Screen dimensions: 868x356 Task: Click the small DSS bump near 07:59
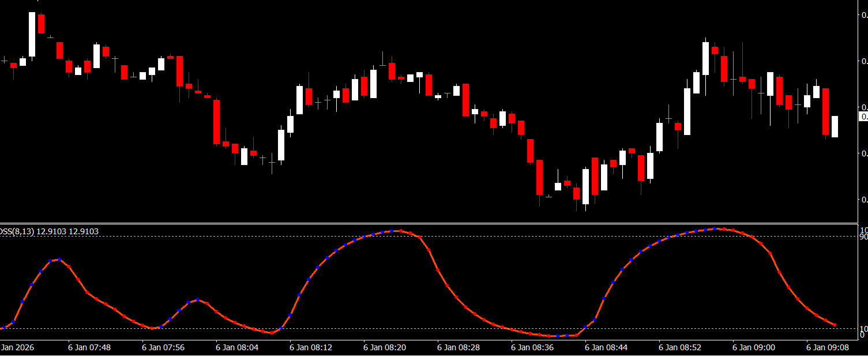coord(198,299)
